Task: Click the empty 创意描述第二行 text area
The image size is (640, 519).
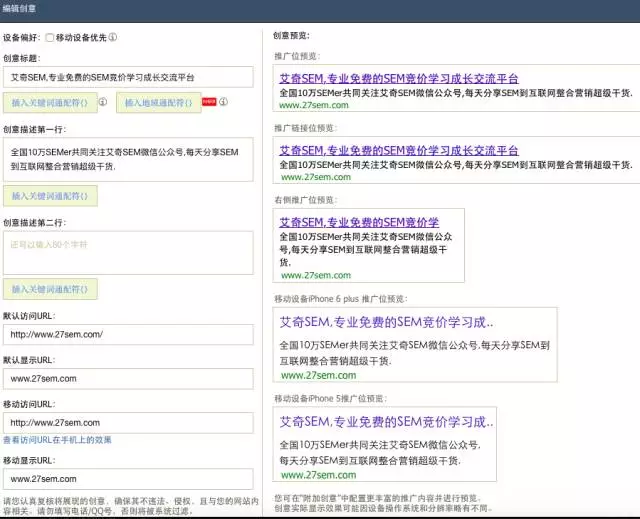Action: (128, 251)
